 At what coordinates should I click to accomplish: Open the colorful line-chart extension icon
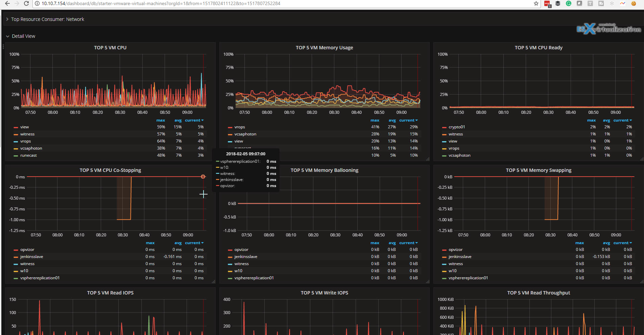623,3
